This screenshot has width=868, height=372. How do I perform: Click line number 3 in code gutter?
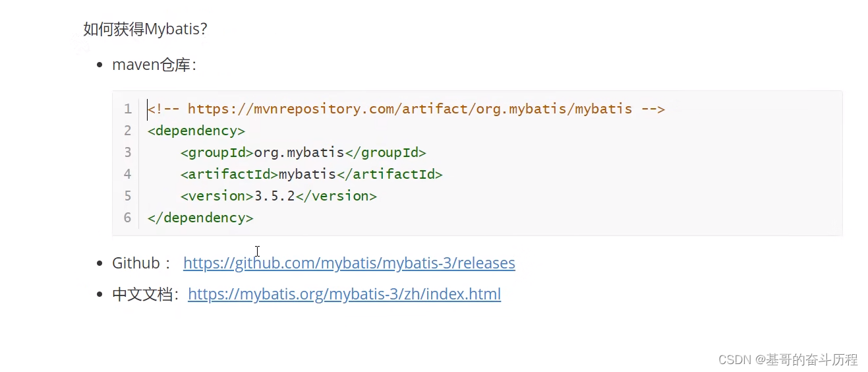[x=127, y=152]
